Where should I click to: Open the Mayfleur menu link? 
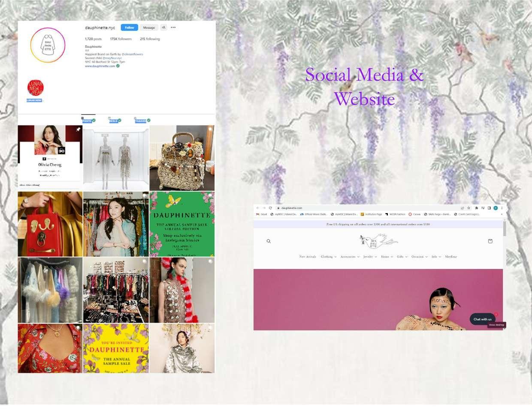451,257
